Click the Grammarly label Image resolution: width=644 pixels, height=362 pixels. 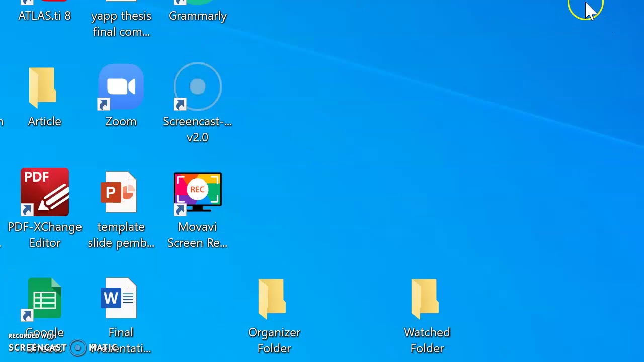[x=198, y=16]
